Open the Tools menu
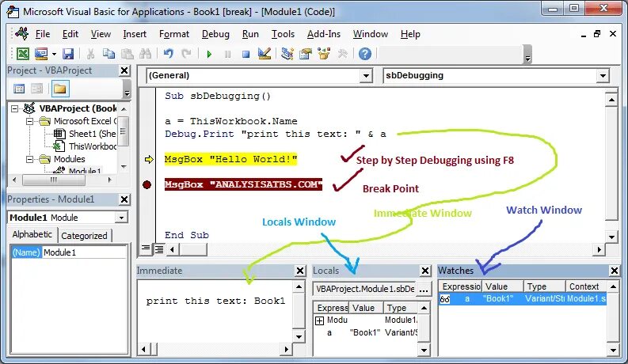 click(283, 34)
